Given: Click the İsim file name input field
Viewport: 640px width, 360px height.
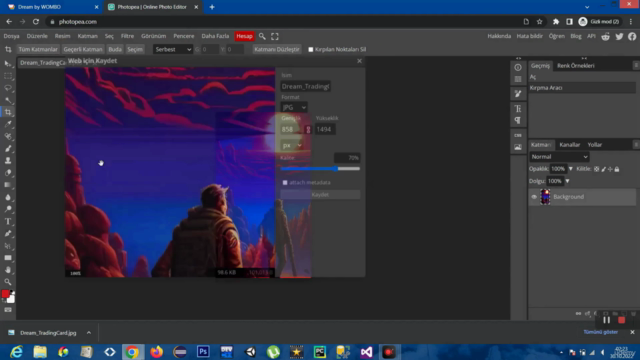Looking at the screenshot, I should click(x=305, y=86).
